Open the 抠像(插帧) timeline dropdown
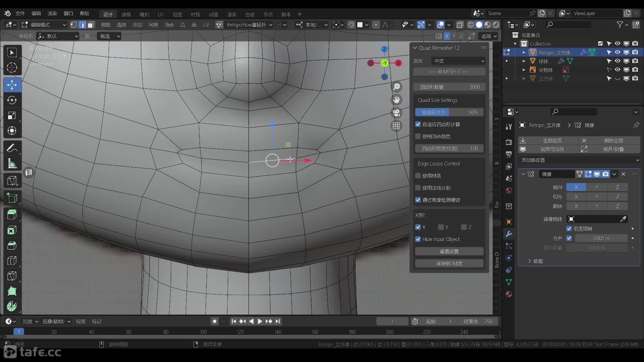This screenshot has width=644, height=362. click(x=56, y=321)
